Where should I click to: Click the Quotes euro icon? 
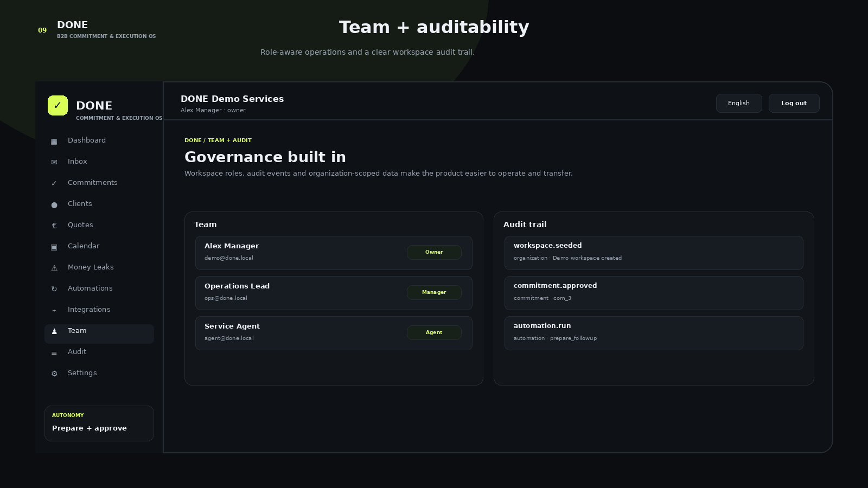coord(54,226)
